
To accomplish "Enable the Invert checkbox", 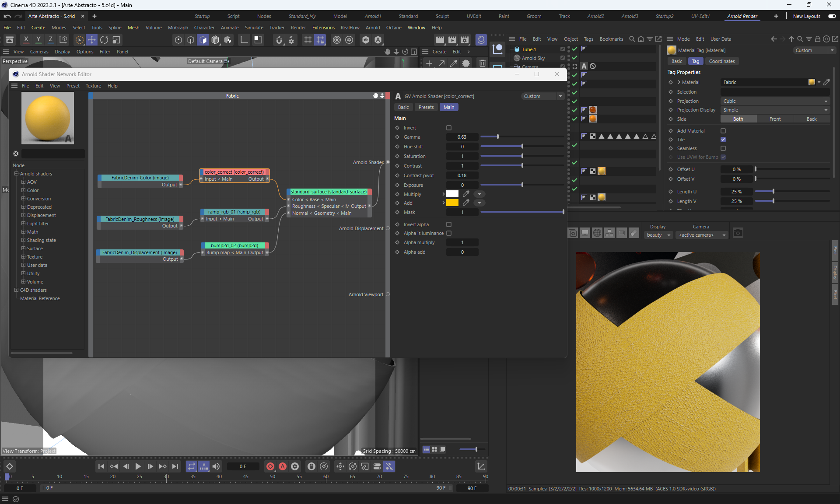I will pos(449,128).
